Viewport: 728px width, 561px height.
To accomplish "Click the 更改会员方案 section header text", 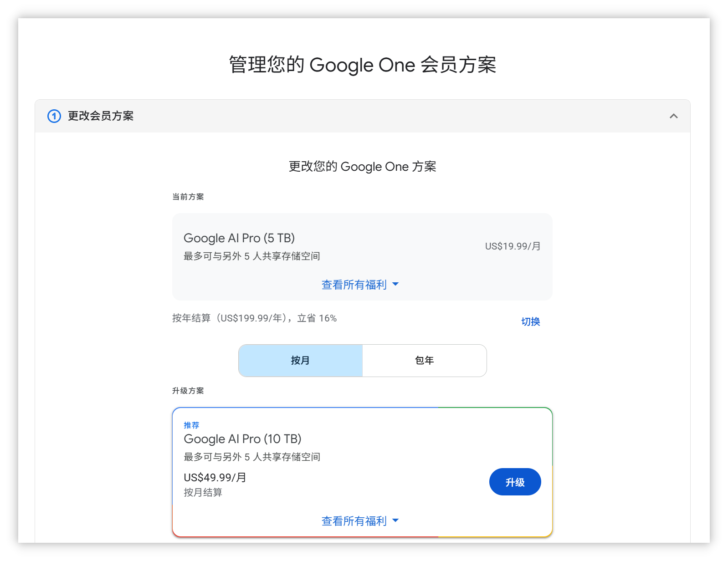I will [x=101, y=116].
